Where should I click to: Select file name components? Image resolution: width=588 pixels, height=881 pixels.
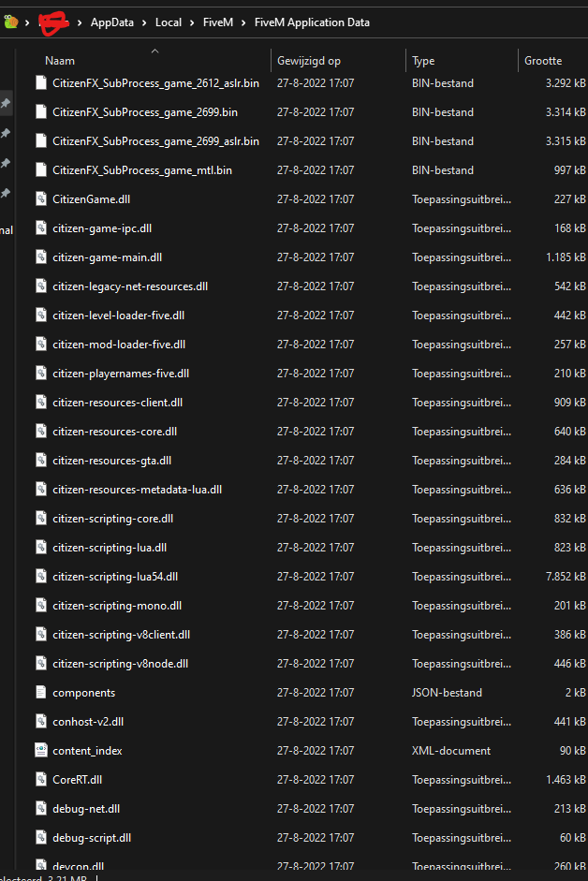(83, 693)
